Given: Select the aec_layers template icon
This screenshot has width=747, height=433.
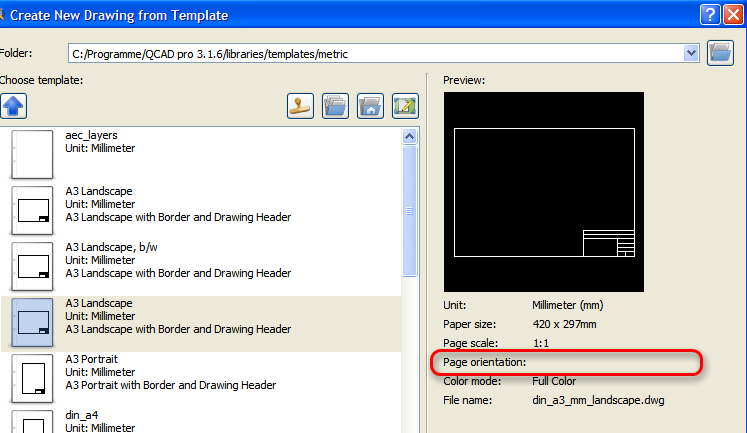Looking at the screenshot, I should [30, 153].
